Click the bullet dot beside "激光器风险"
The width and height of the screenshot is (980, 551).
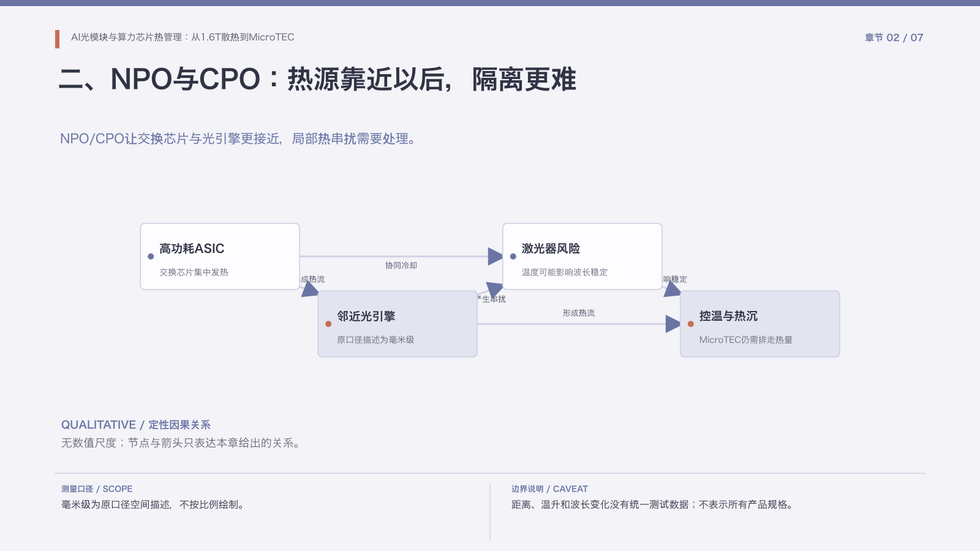[x=513, y=257]
